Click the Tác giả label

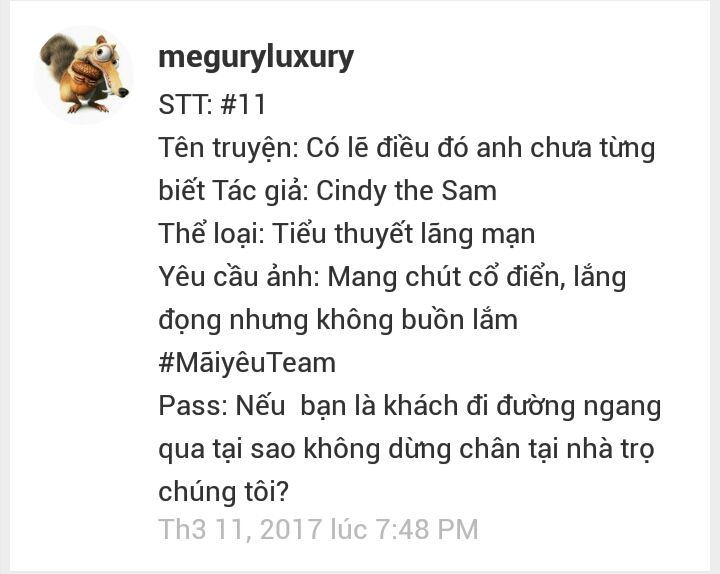pos(260,191)
